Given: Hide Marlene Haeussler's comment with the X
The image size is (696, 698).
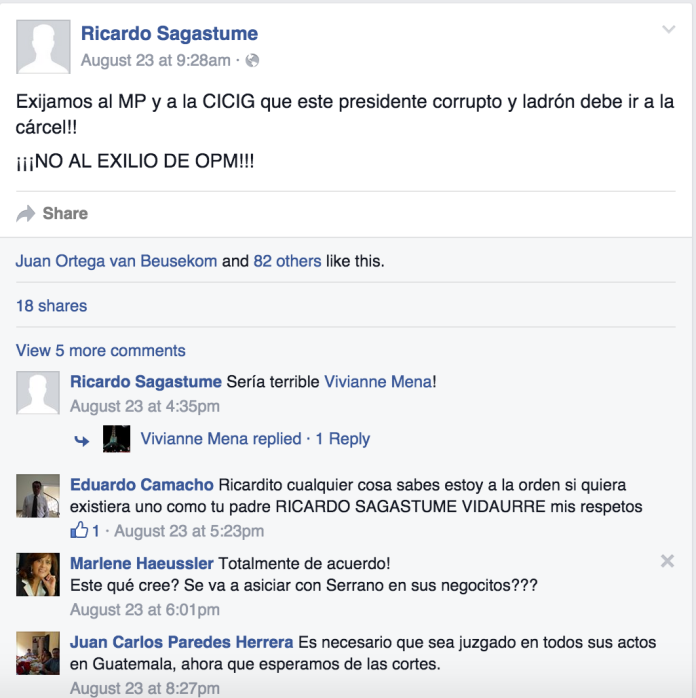Looking at the screenshot, I should (x=667, y=561).
